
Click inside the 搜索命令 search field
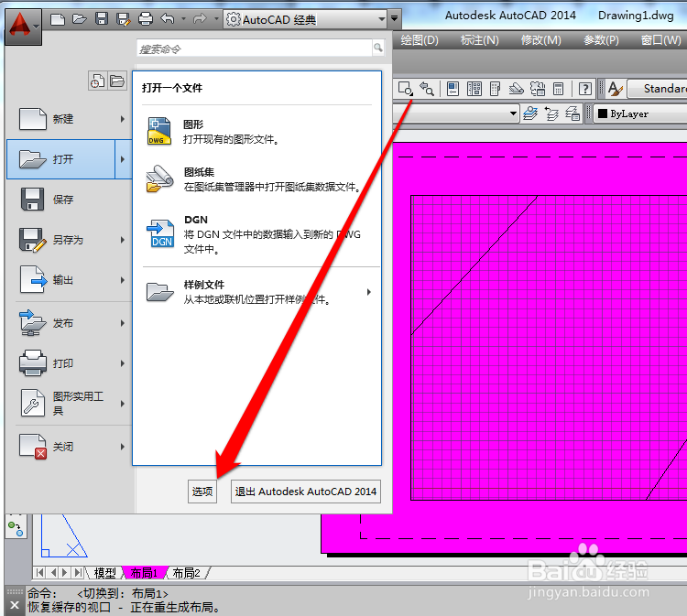pyautogui.click(x=254, y=49)
